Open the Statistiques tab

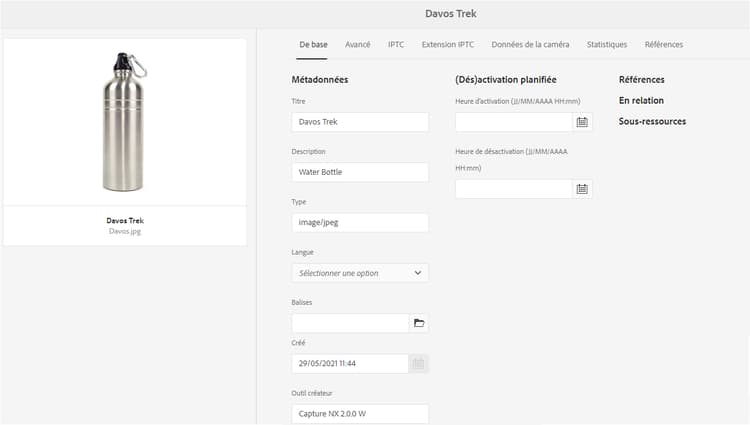click(607, 45)
